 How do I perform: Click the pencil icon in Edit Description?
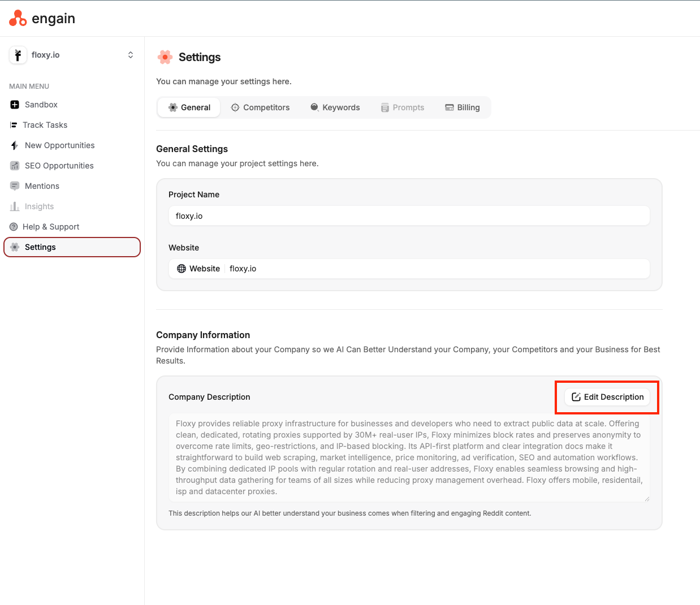pos(576,397)
